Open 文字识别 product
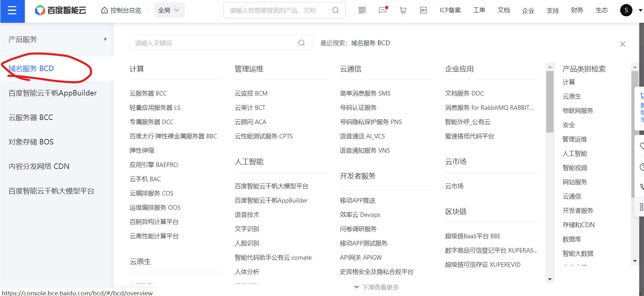644x296 pixels. 247,229
